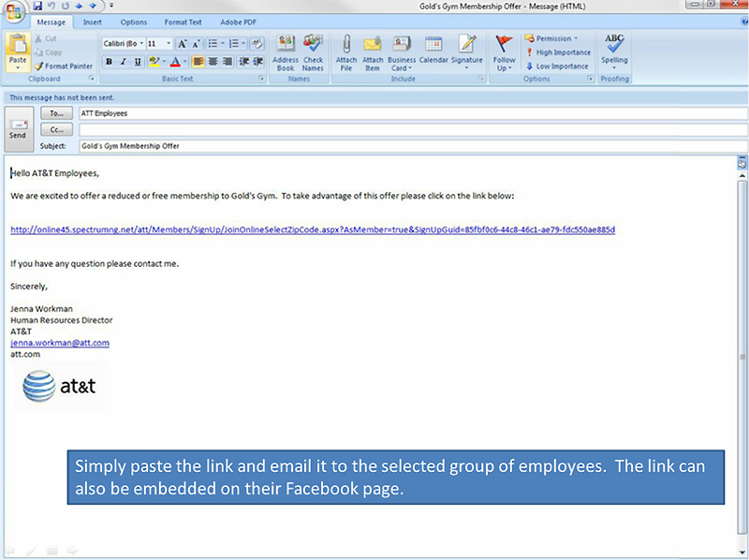This screenshot has height=560, width=749.
Task: Click into the Subject field
Action: click(413, 146)
